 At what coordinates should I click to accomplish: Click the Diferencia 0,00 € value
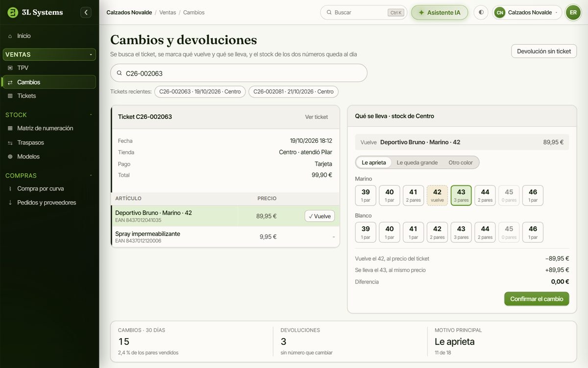click(560, 282)
